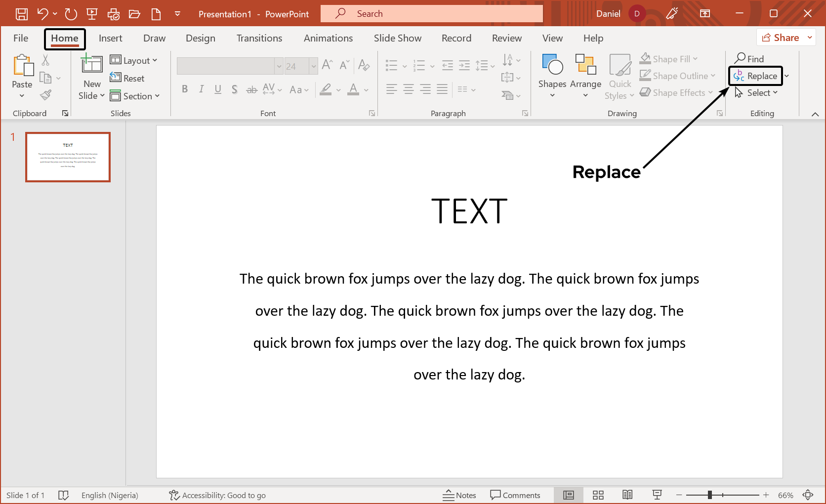This screenshot has width=826, height=504.
Task: Expand the Layout dropdown
Action: (134, 60)
